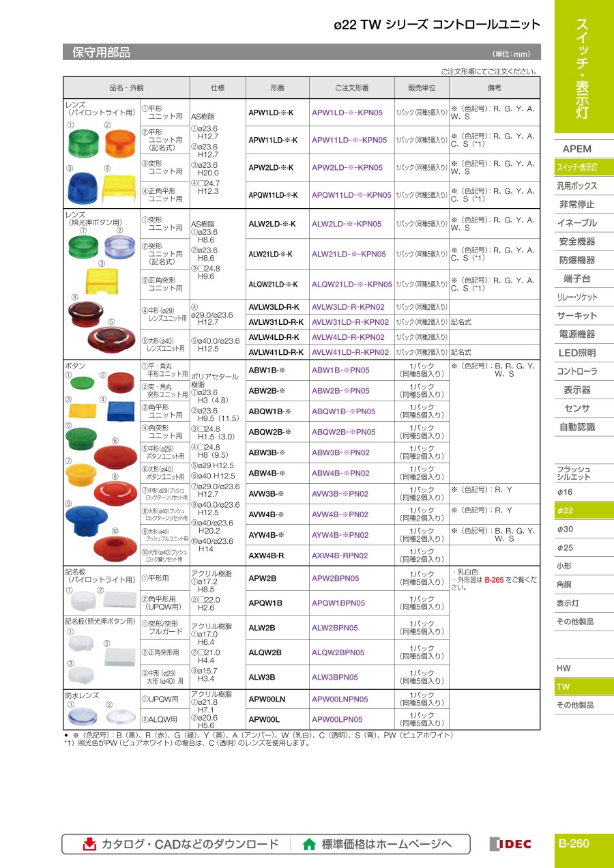Click order number APW00LNPN05
The height and width of the screenshot is (868, 614).
[340, 699]
